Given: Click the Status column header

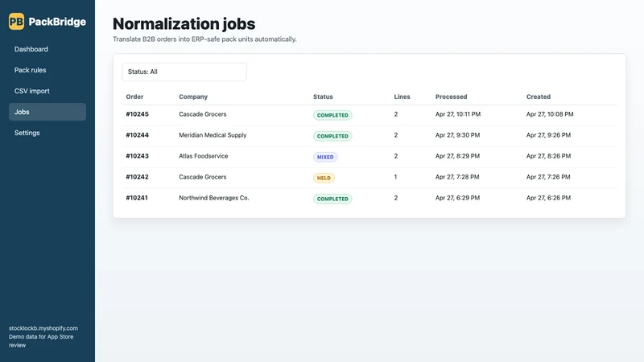Looking at the screenshot, I should (x=323, y=97).
